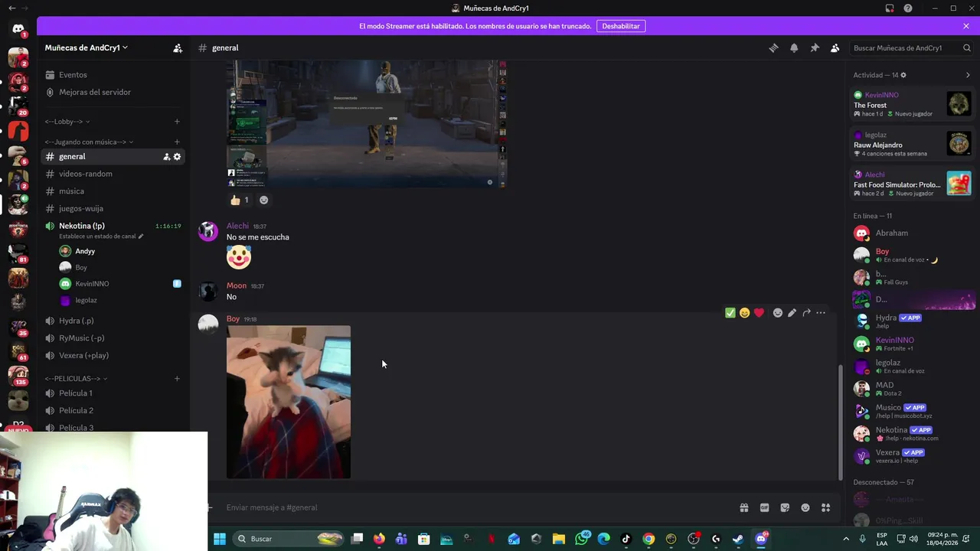Open Eventos in the sidebar
Viewport: 980px width, 551px height.
(x=73, y=75)
